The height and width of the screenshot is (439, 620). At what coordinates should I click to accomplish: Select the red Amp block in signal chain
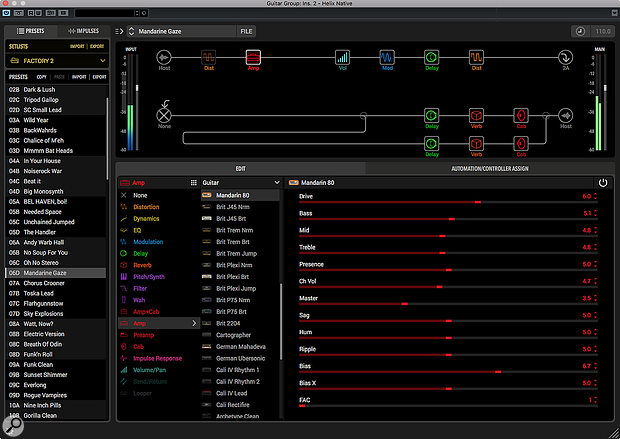pyautogui.click(x=253, y=58)
